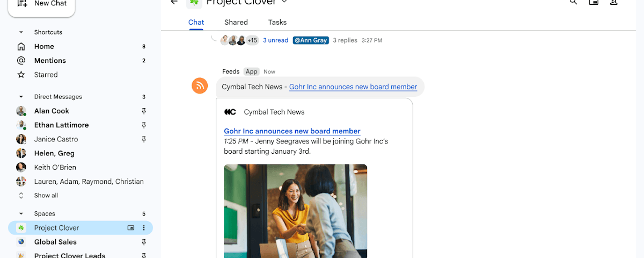The width and height of the screenshot is (644, 258).
Task: Switch to the Shared tab
Action: pyautogui.click(x=236, y=23)
